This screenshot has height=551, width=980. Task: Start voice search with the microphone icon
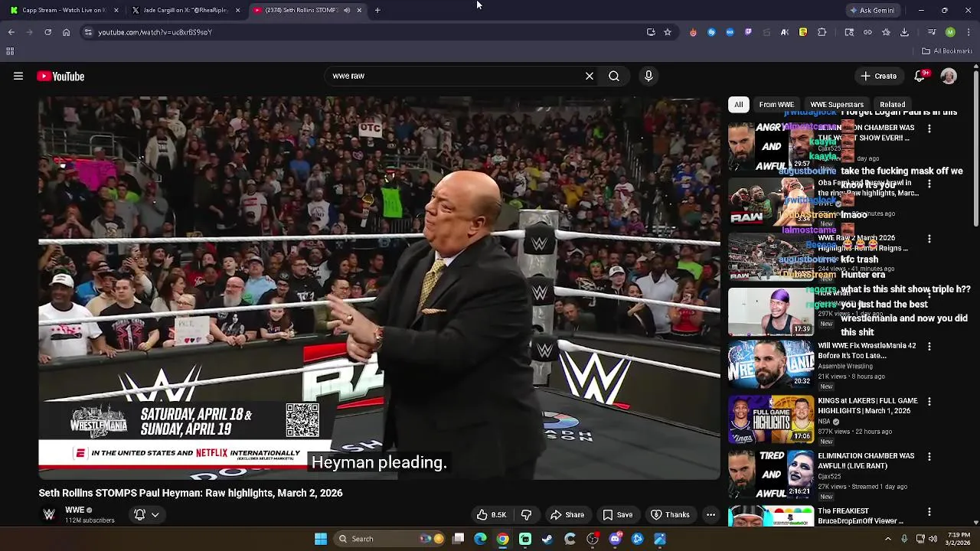[x=648, y=76]
